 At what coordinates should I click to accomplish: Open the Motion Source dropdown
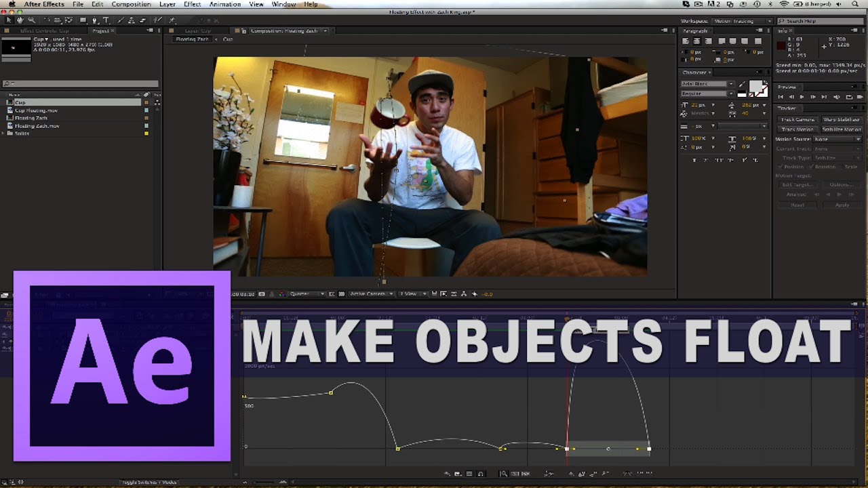837,140
